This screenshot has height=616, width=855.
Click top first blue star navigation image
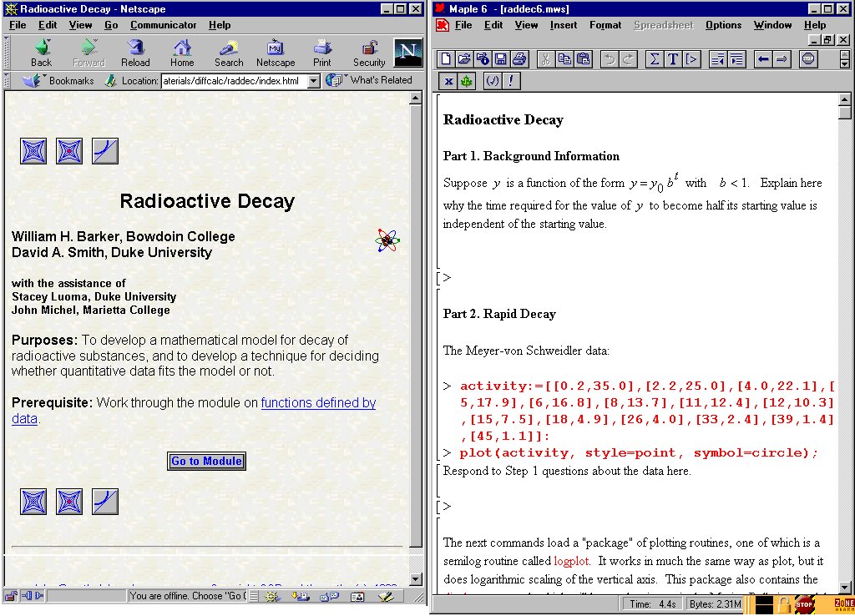pyautogui.click(x=33, y=151)
